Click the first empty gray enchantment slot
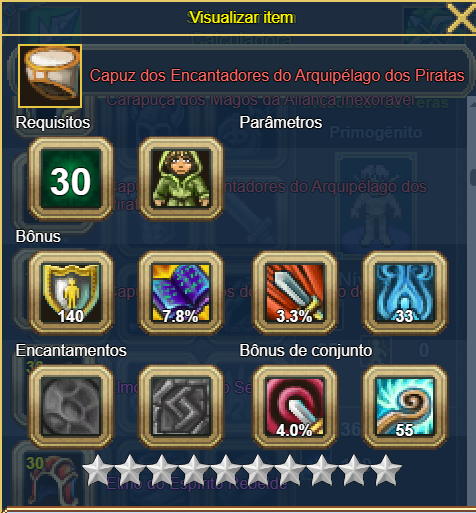 71,406
